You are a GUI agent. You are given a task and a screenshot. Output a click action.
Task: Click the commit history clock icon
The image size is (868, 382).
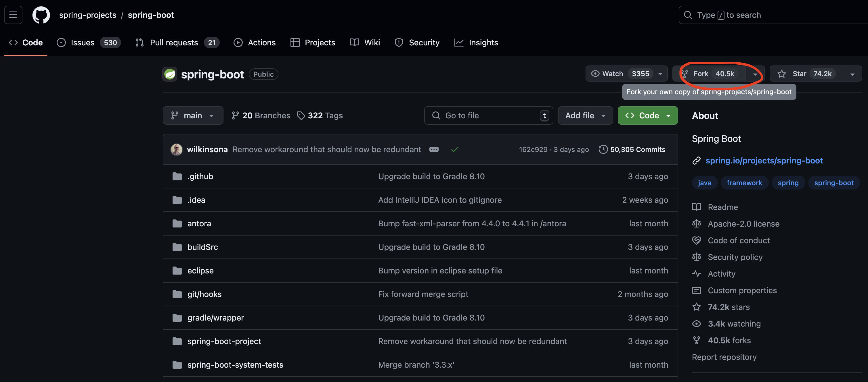pyautogui.click(x=603, y=149)
